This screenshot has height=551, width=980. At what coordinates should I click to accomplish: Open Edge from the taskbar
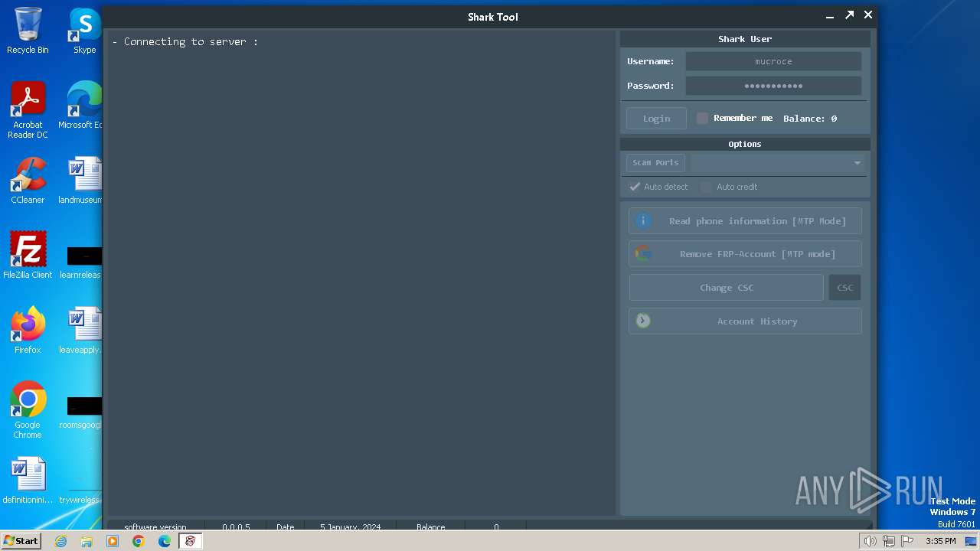pyautogui.click(x=165, y=541)
